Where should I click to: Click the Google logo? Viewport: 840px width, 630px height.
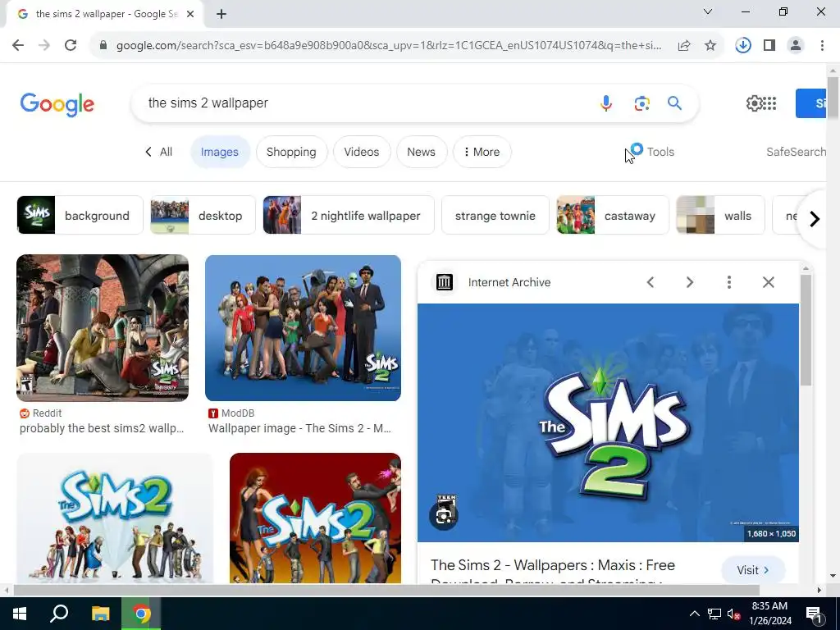[x=57, y=104]
